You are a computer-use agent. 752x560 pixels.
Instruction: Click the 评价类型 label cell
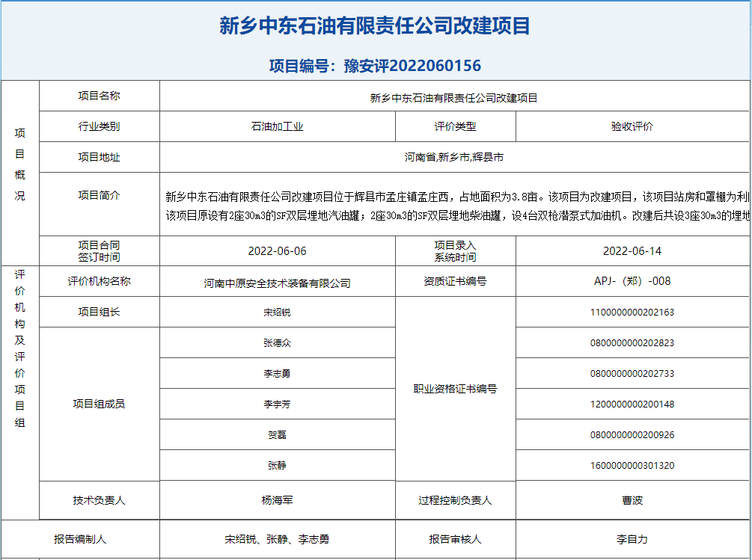pos(455,126)
